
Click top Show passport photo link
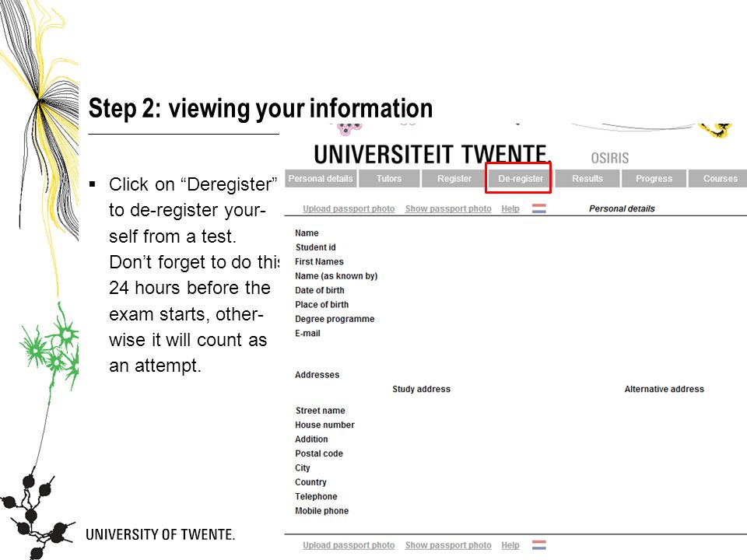(448, 208)
